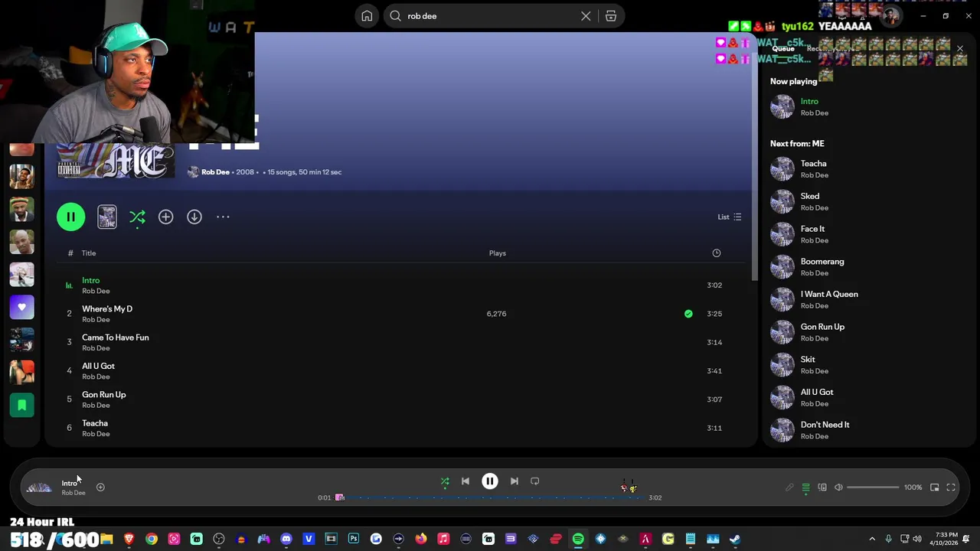Click the saved checkmark on 'Where's My D'
980x551 pixels.
(688, 314)
